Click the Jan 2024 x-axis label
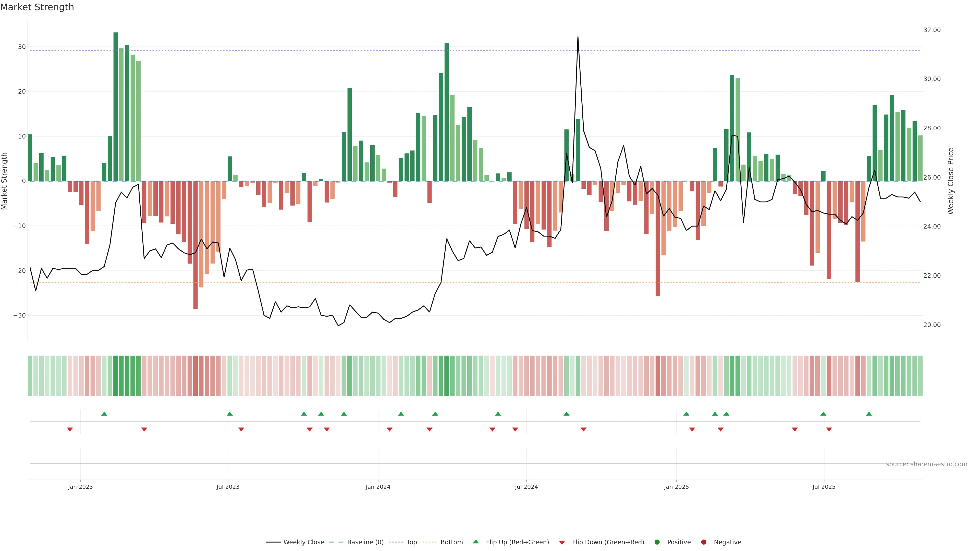 pyautogui.click(x=378, y=487)
